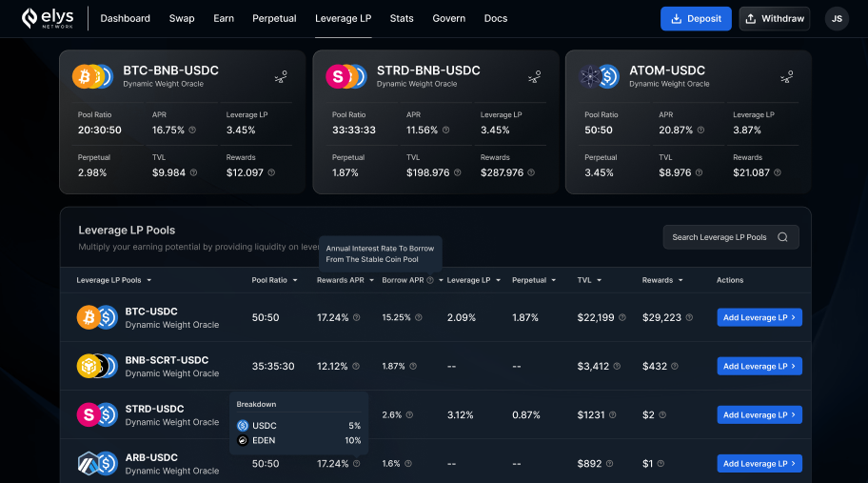The height and width of the screenshot is (483, 868).
Task: Add Leverage LP for ARB-USDC
Action: tap(759, 464)
